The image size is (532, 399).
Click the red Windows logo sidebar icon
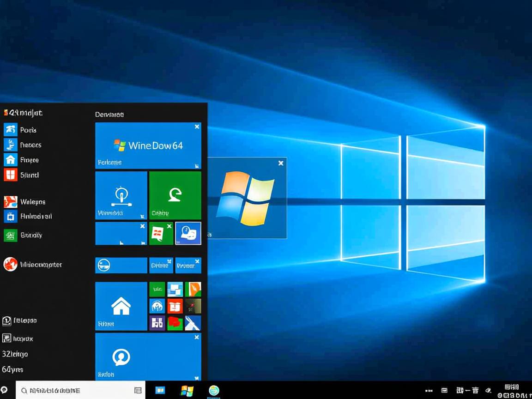[x=10, y=175]
